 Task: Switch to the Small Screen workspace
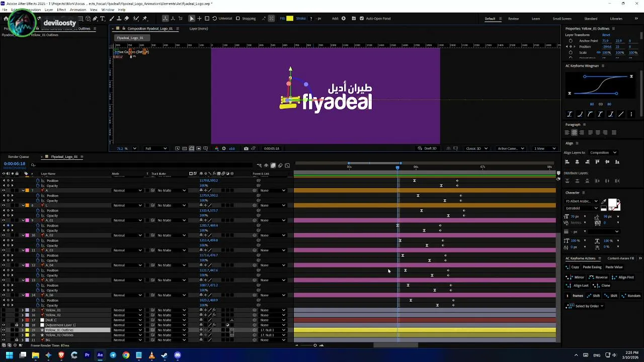562,19
